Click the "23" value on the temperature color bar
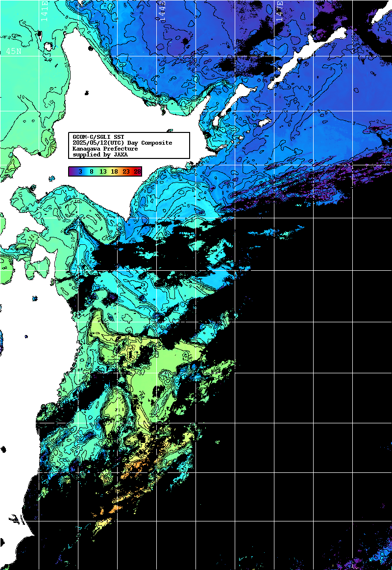Image resolution: width=392 pixels, height=570 pixels. pyautogui.click(x=126, y=172)
